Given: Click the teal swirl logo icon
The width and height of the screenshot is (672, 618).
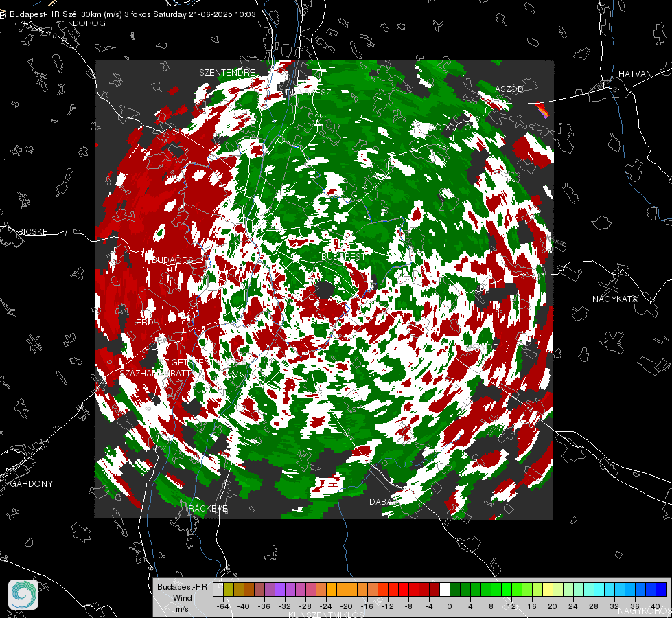Looking at the screenshot, I should (x=23, y=595).
